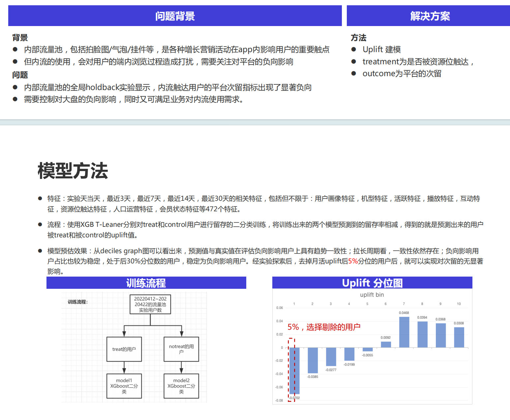
Task: Click the bar labeled 0.0394
Action: (x=422, y=334)
